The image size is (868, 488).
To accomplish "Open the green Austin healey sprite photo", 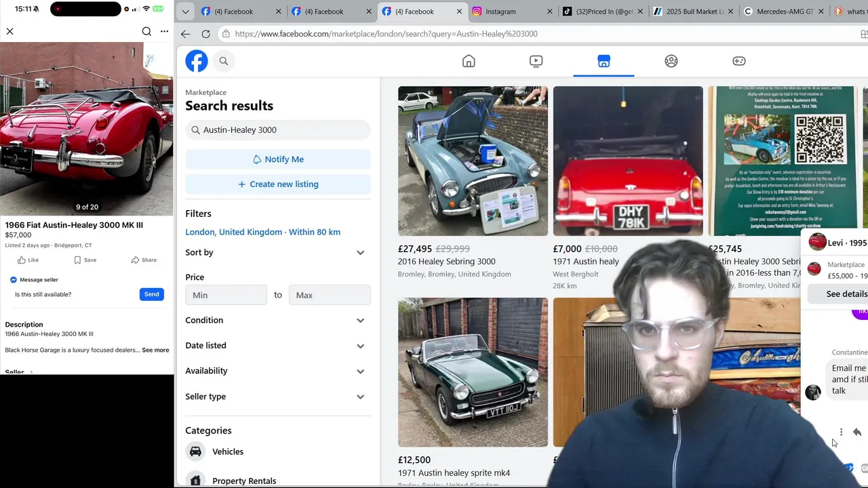I will coord(473,372).
